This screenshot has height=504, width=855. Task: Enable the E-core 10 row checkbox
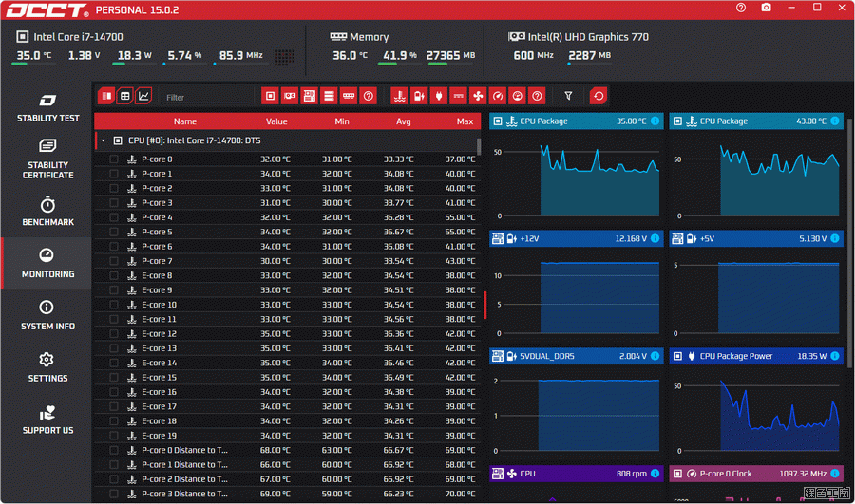pyautogui.click(x=114, y=305)
